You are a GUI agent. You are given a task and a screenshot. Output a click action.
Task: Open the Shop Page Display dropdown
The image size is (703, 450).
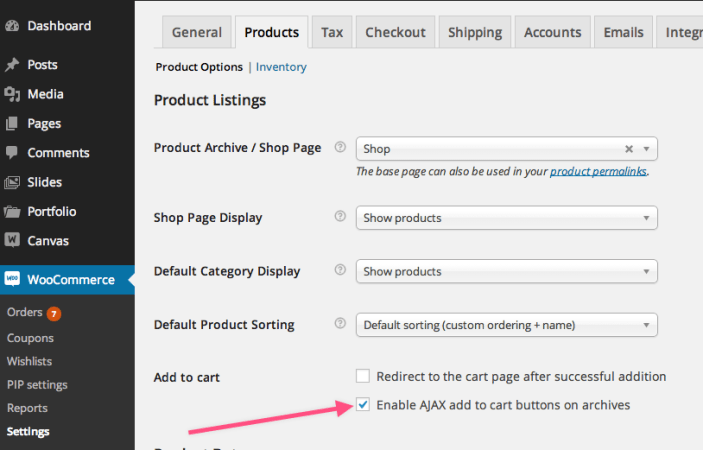tap(506, 217)
